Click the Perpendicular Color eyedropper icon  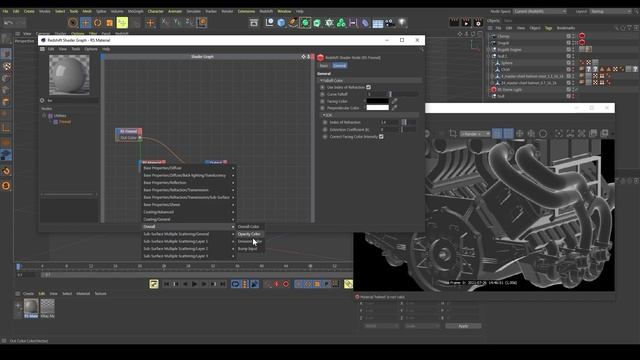[x=394, y=108]
